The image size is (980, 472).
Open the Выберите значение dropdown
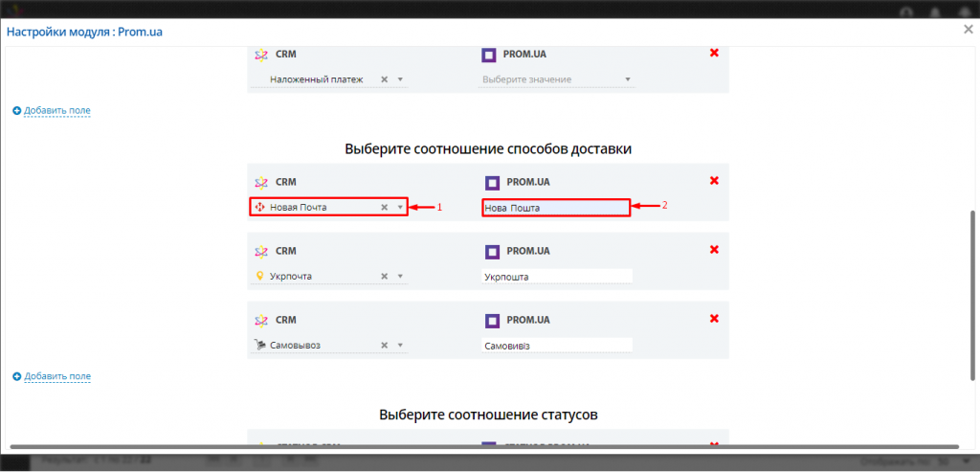click(x=558, y=79)
